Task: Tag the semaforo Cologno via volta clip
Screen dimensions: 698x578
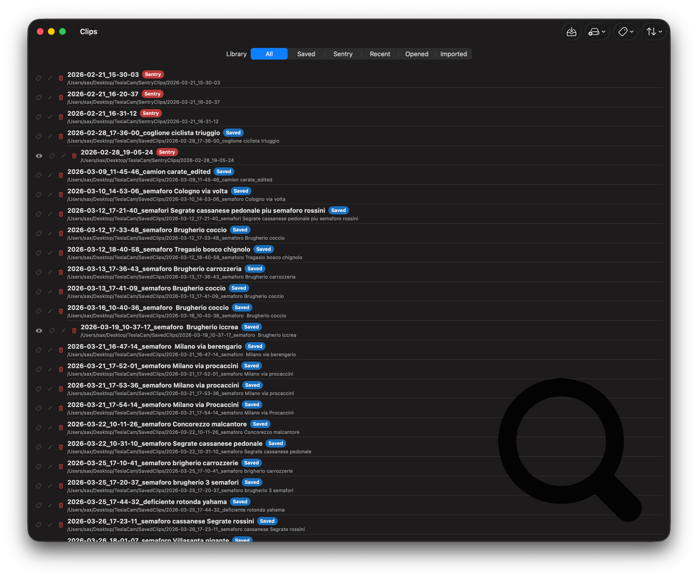Action: click(39, 195)
